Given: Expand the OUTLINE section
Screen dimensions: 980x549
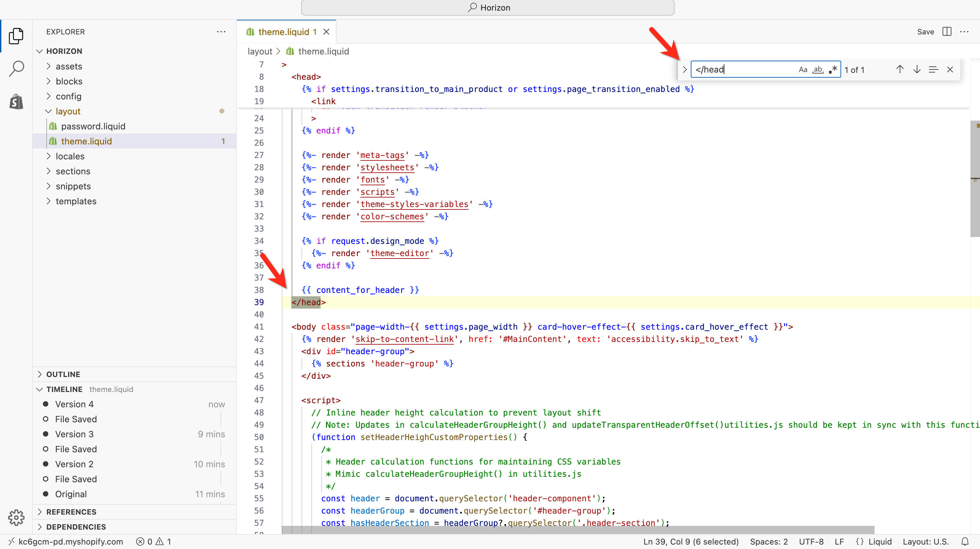Looking at the screenshot, I should pos(63,374).
